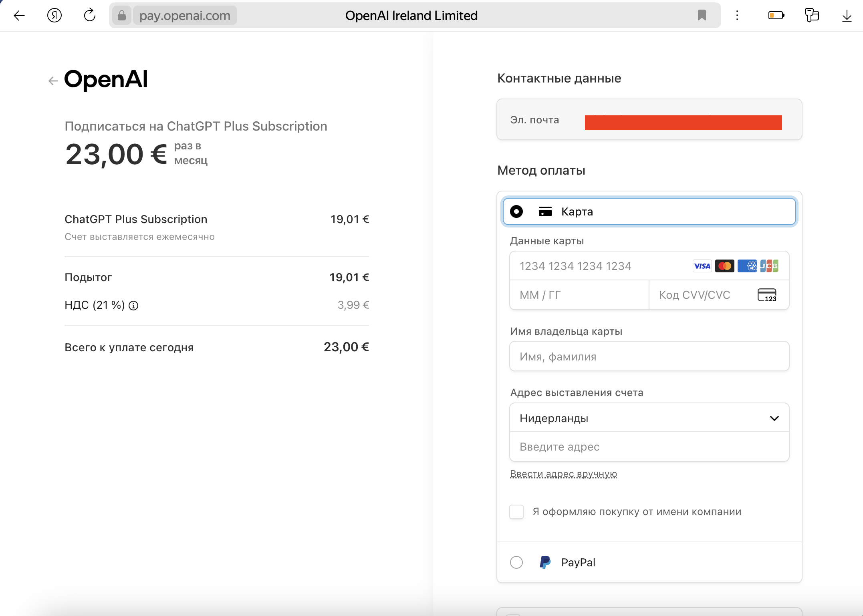Bookmark this page with bookmark icon

702,16
